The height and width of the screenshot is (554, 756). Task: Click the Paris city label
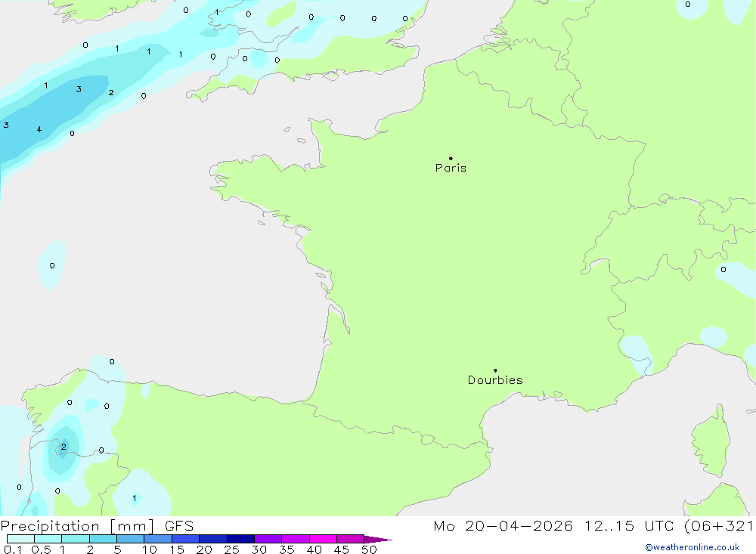click(451, 168)
